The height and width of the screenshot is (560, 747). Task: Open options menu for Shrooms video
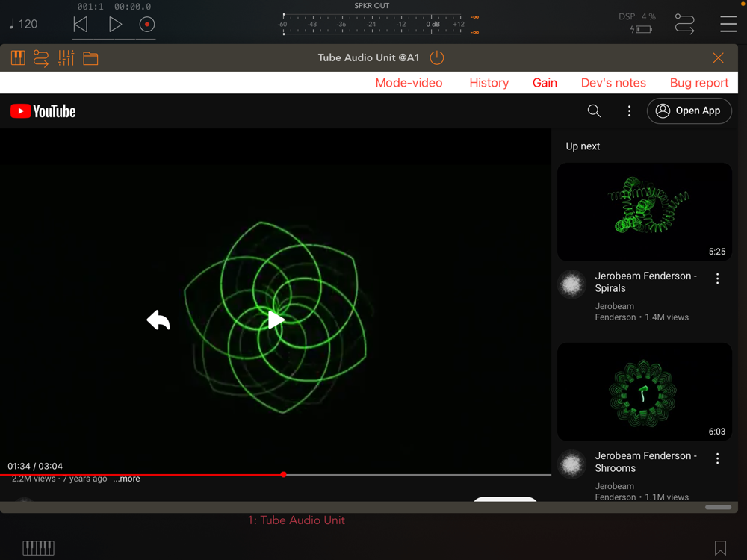pyautogui.click(x=717, y=458)
